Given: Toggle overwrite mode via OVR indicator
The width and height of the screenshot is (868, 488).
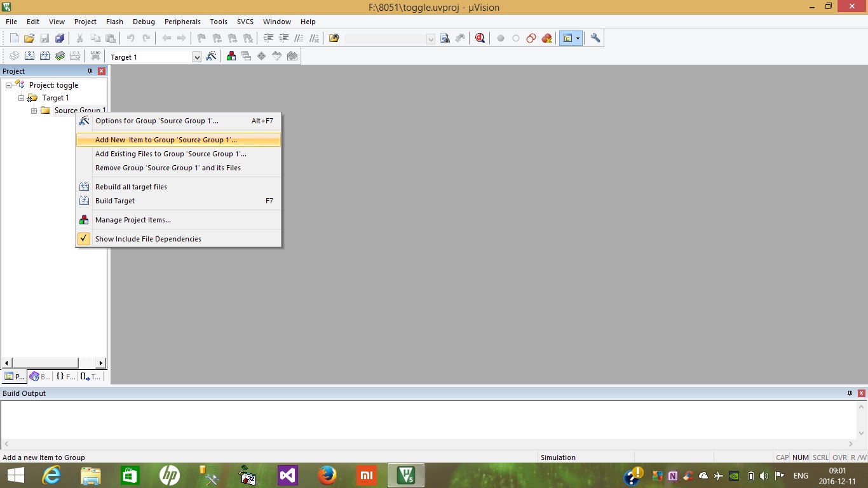Looking at the screenshot, I should click(840, 457).
